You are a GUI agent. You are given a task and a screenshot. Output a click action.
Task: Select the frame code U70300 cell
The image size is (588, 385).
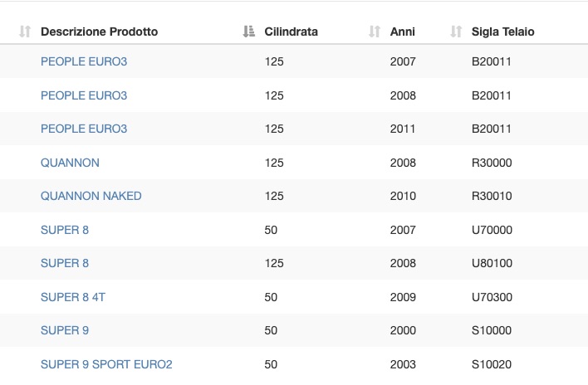point(492,297)
